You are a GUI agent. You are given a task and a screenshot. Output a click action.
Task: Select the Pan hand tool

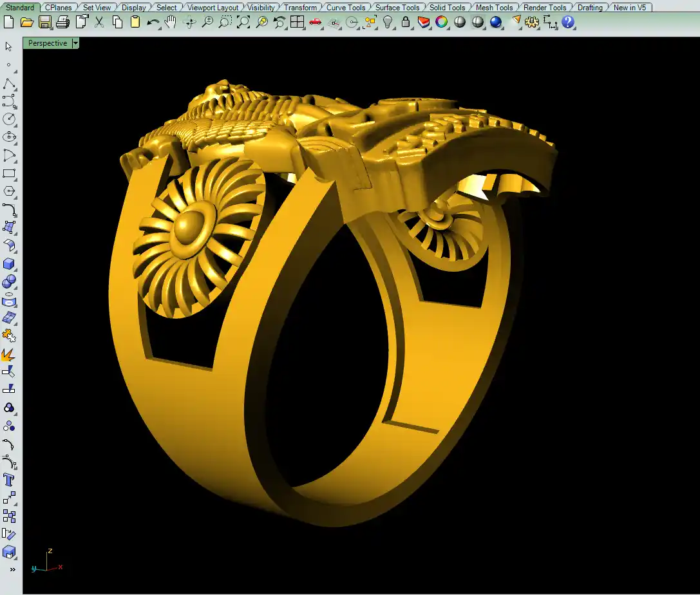click(x=171, y=23)
